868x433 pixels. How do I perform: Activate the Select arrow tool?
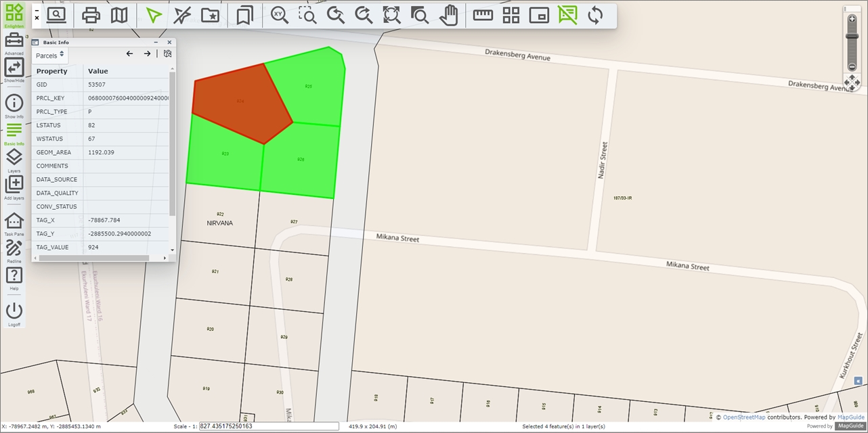154,15
